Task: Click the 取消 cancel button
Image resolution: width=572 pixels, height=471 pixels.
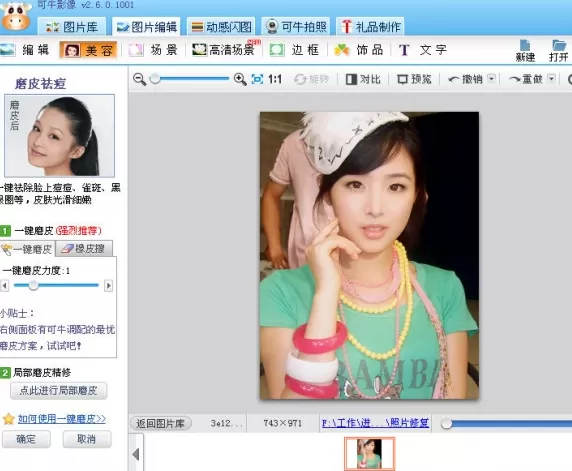Action: click(86, 439)
